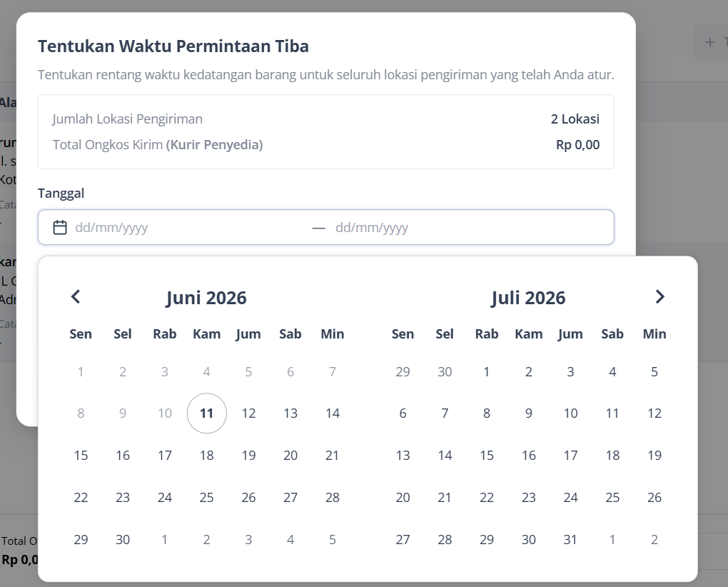Pick 1 July in Juli 2026 calendar
The height and width of the screenshot is (587, 728).
pos(487,371)
